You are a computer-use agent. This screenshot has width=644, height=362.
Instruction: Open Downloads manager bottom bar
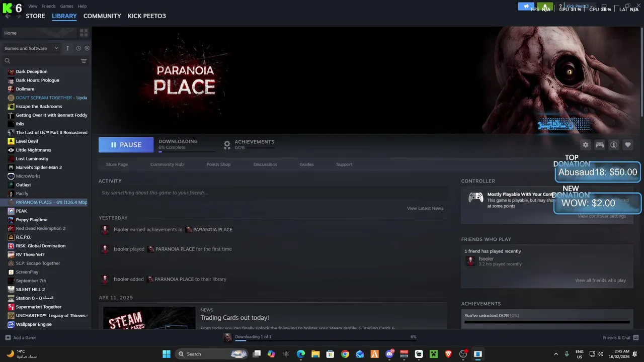point(320,337)
